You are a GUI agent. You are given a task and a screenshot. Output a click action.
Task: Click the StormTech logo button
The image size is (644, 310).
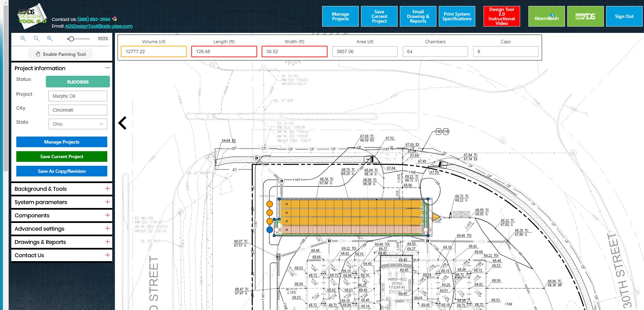point(547,16)
